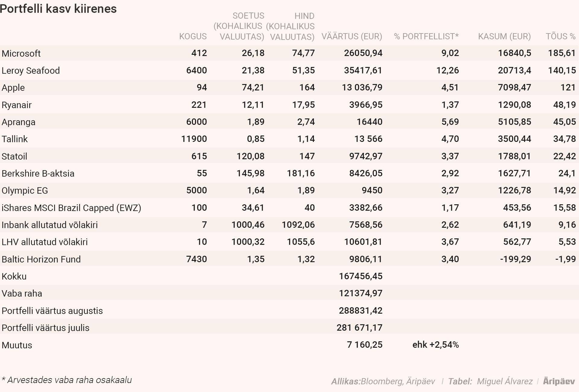
Task: Click Ryanair in the first column
Action: coord(17,105)
